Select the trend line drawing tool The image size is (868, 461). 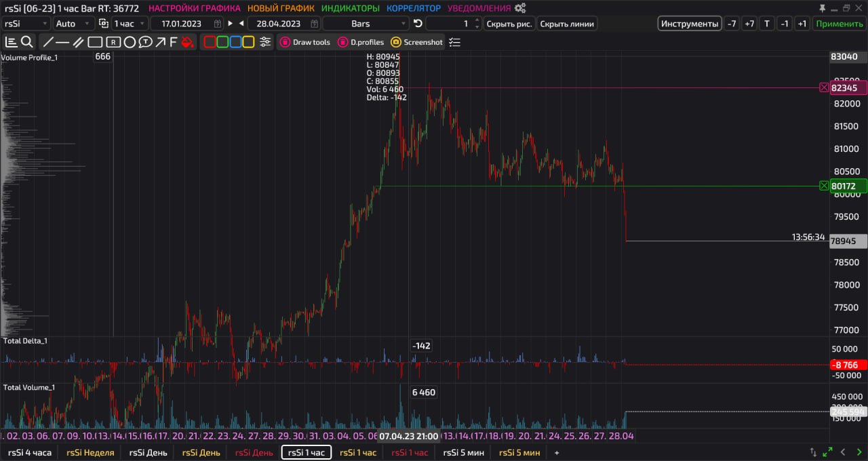coord(48,42)
